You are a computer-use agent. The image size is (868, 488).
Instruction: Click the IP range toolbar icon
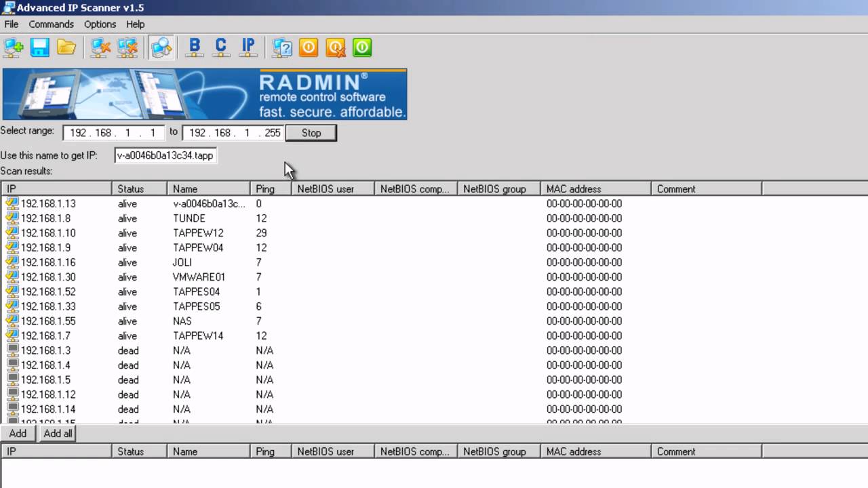[x=248, y=47]
